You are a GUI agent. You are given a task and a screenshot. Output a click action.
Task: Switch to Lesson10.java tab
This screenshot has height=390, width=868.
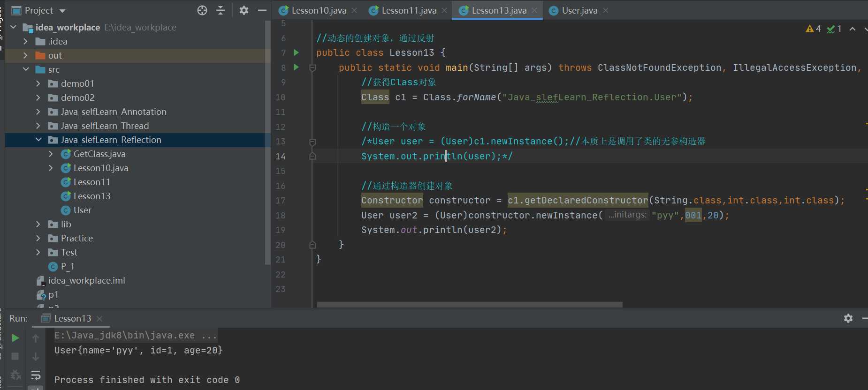319,10
